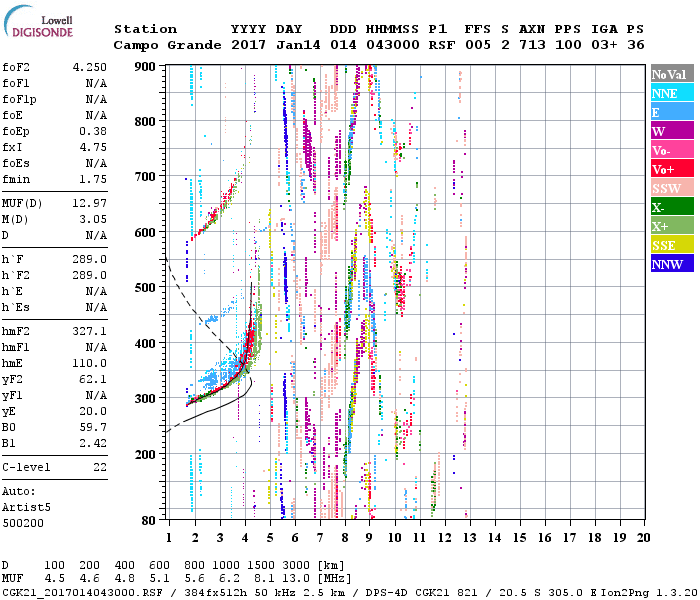Click the SSW legend swatch

671,188
